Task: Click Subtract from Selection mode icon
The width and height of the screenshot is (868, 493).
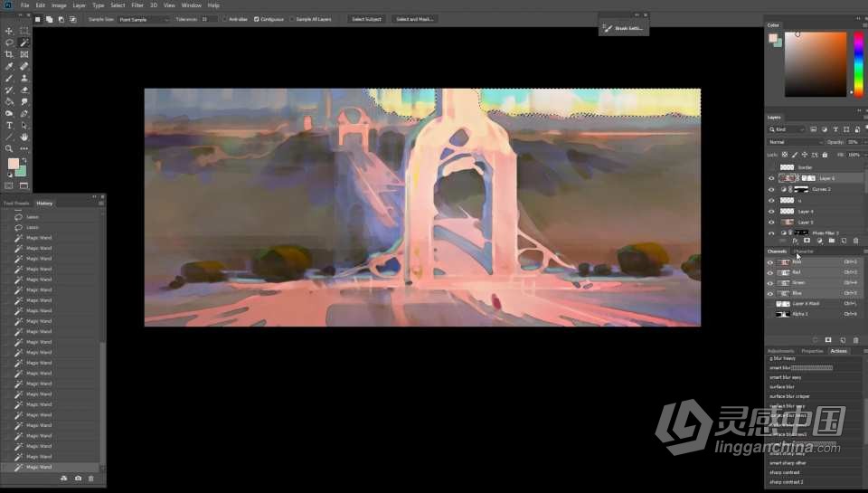Action: click(x=61, y=19)
